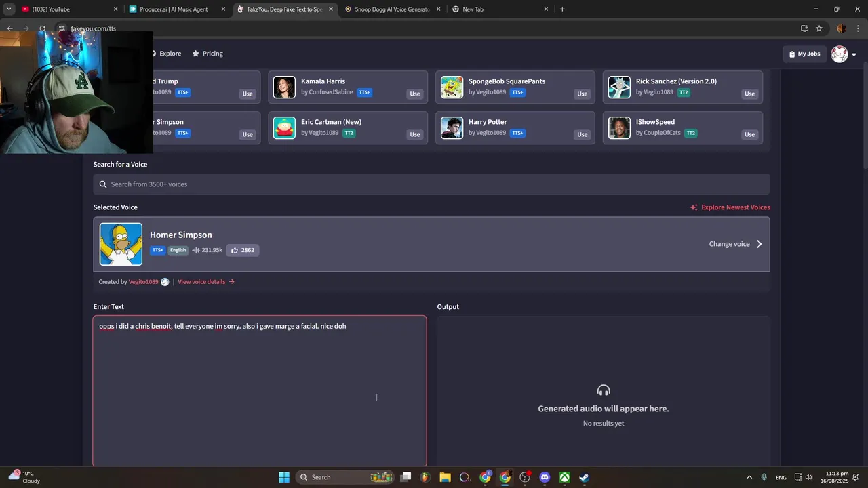Use the IShowSpeed voice

tap(749, 134)
